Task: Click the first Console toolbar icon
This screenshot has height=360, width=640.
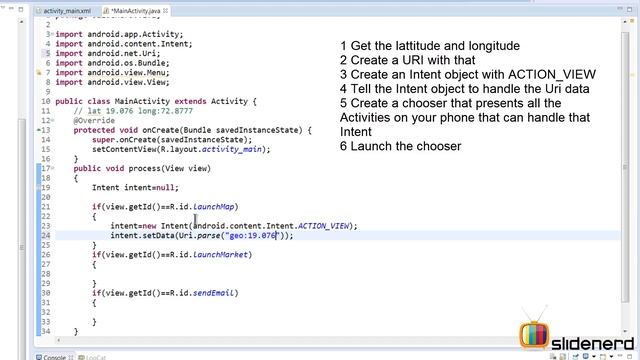Action: tap(553, 357)
